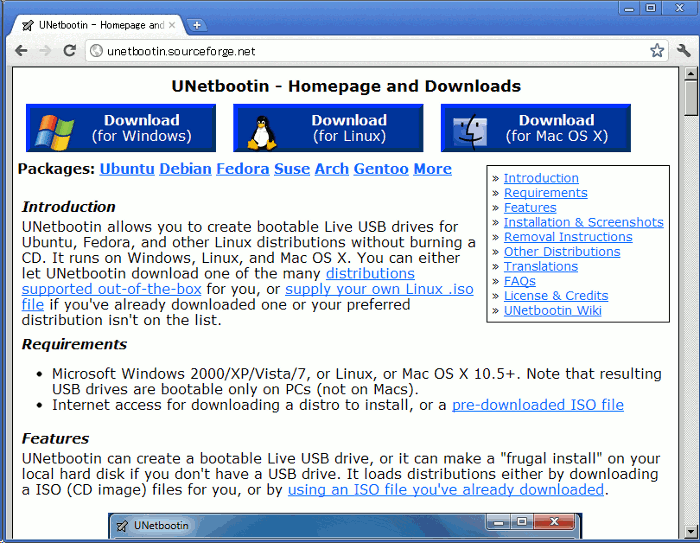The height and width of the screenshot is (543, 700).
Task: Open the wrench settings menu
Action: 684,51
